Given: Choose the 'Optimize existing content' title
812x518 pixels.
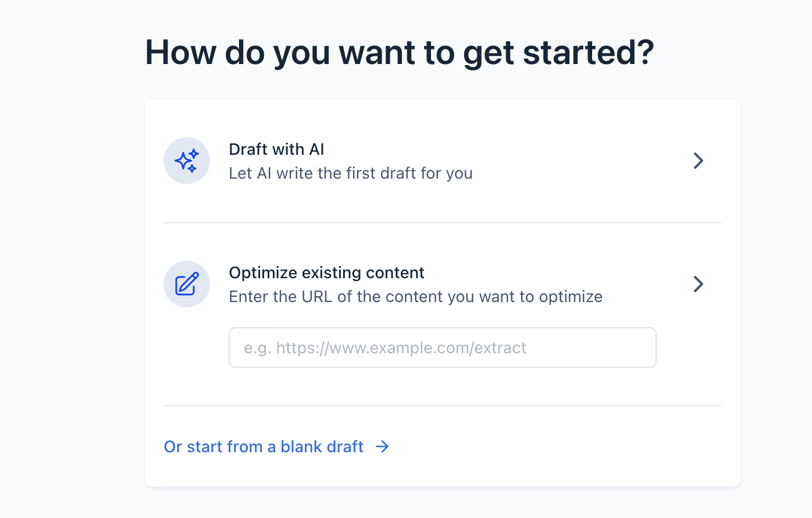Looking at the screenshot, I should click(326, 273).
